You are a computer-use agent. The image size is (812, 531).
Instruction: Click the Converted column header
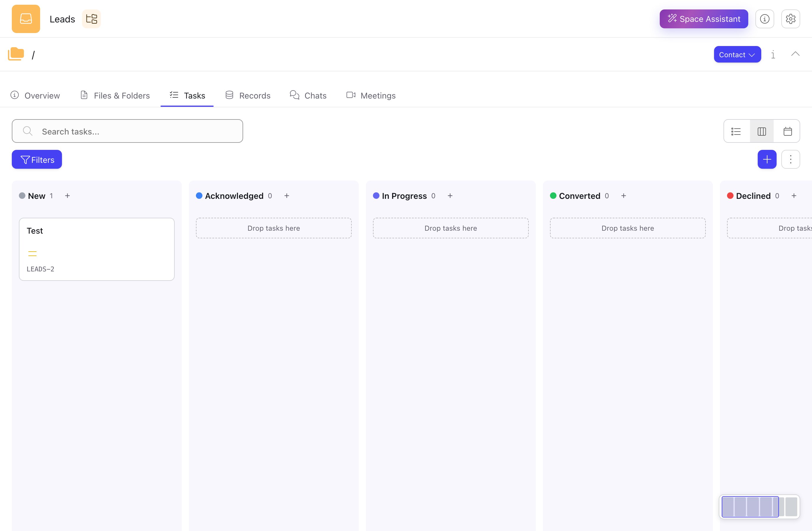[579, 196]
